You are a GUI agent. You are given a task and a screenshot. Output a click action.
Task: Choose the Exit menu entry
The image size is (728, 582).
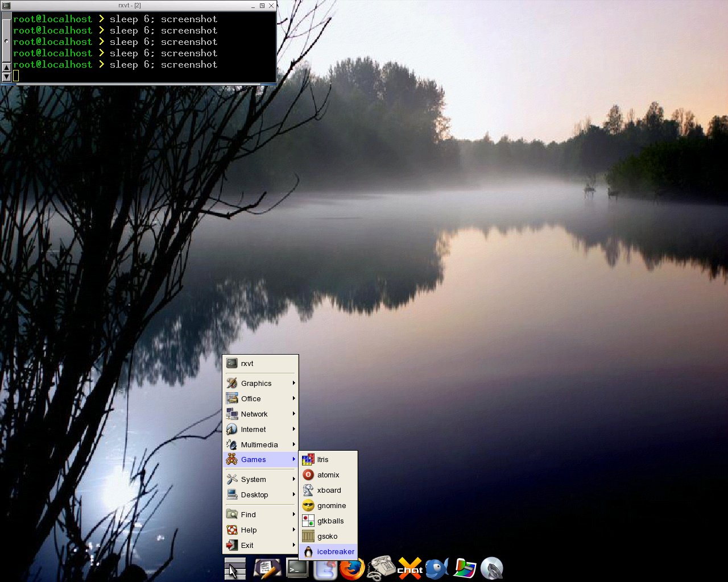(x=260, y=545)
